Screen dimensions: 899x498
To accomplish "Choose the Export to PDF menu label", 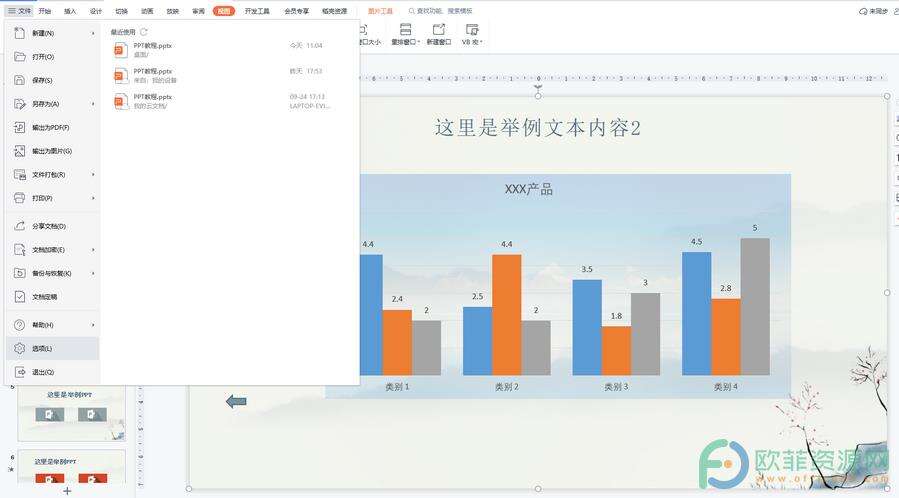I will (x=50, y=127).
